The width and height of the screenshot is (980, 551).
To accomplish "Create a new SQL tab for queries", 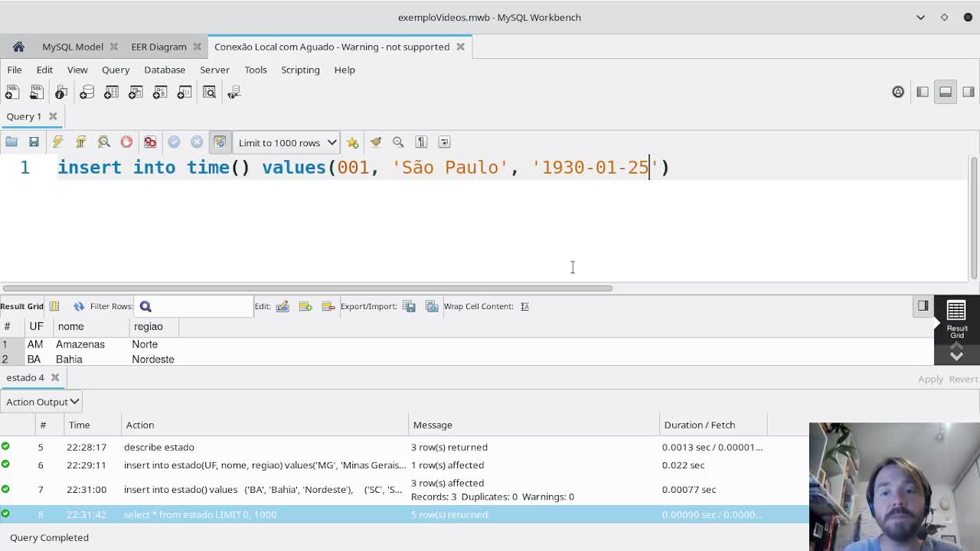I will pyautogui.click(x=12, y=92).
